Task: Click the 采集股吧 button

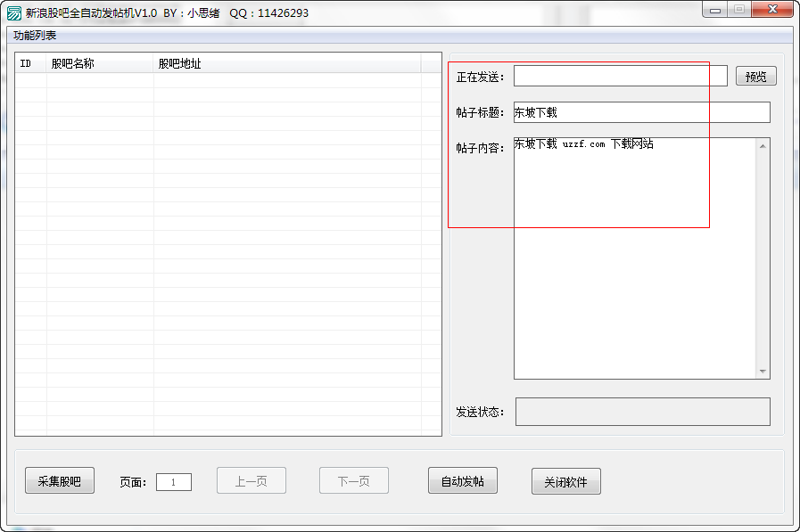Action: click(x=60, y=480)
